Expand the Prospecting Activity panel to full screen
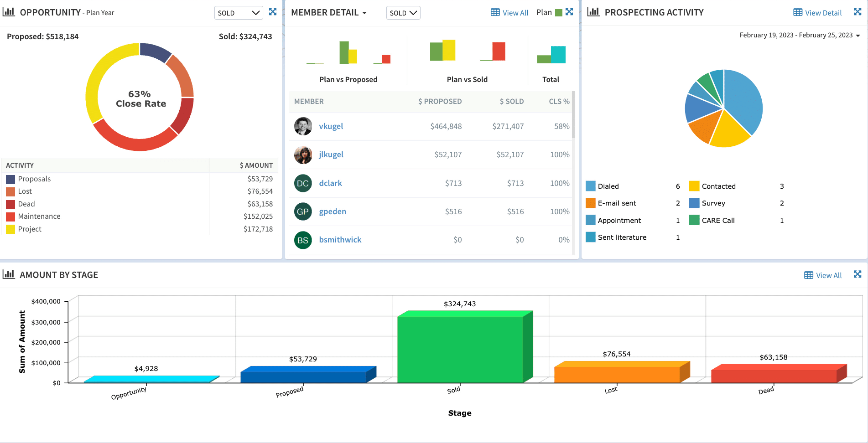Viewport: 868px width, 443px height. [858, 11]
